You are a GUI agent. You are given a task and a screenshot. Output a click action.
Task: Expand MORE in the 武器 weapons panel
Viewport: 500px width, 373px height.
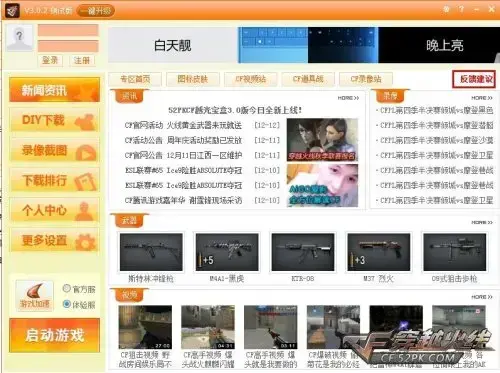[x=482, y=222]
